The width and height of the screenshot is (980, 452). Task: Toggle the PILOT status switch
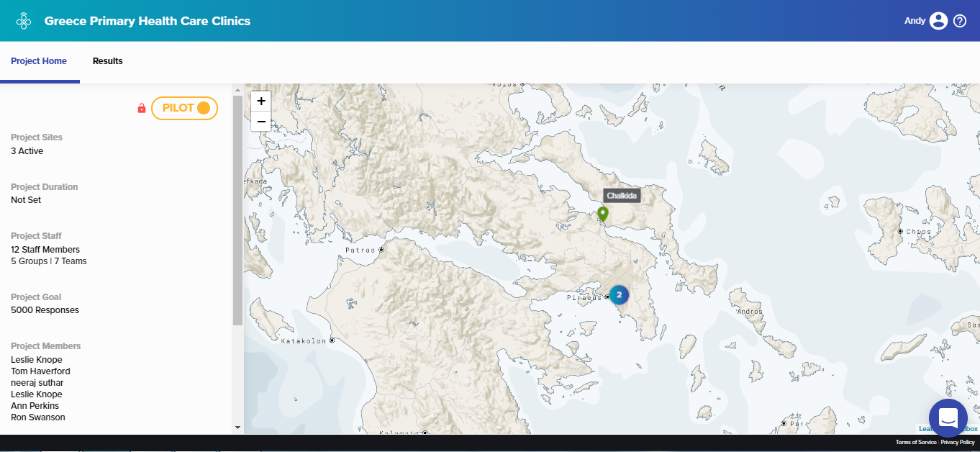coord(185,108)
